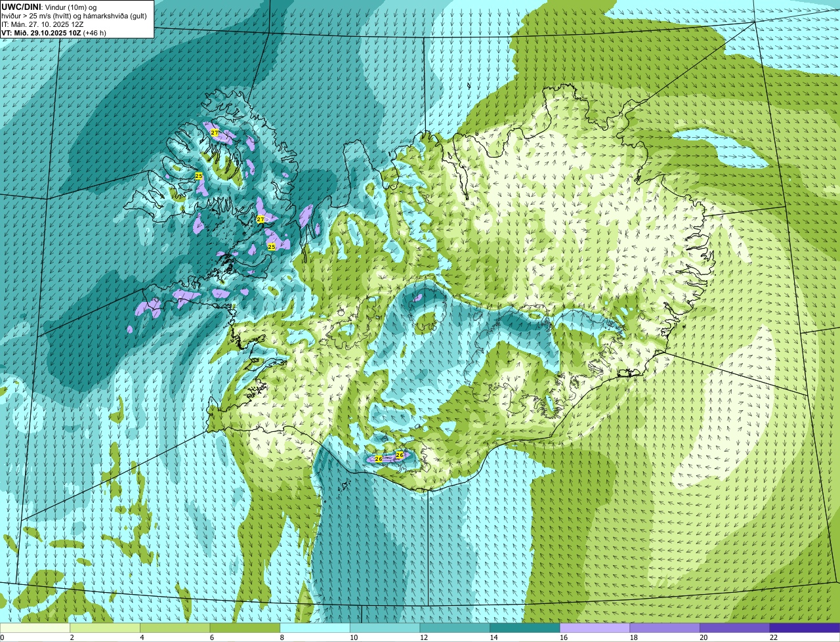
Task: Click the "(+46 h)" forecast offset text
Action: pyautogui.click(x=94, y=32)
